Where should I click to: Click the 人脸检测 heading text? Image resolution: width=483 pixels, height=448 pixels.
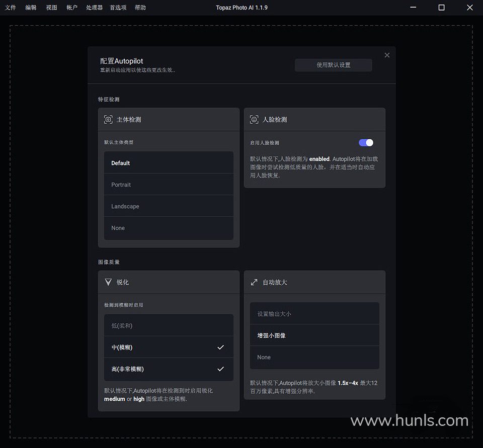275,120
